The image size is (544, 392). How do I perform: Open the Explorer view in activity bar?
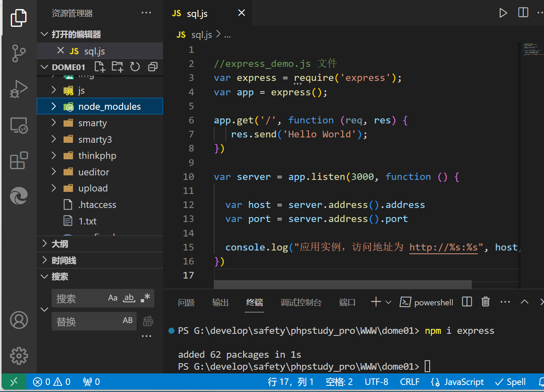coord(19,18)
